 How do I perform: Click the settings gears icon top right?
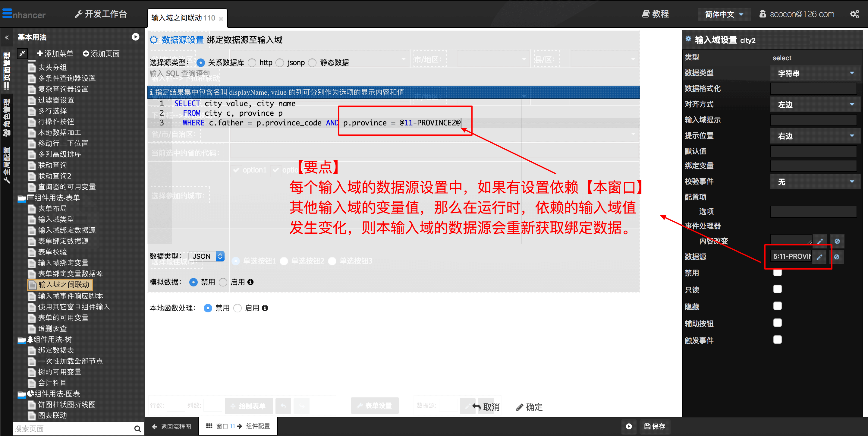coord(854,14)
